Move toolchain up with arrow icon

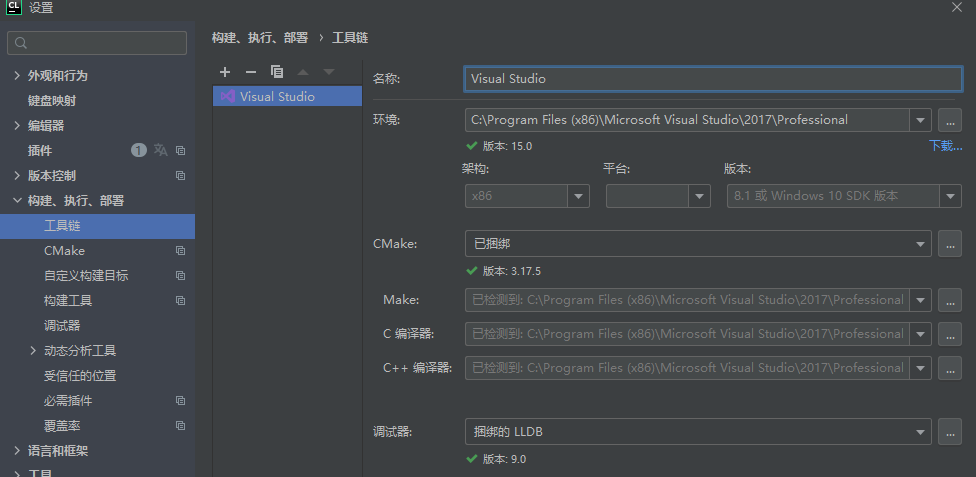(303, 72)
